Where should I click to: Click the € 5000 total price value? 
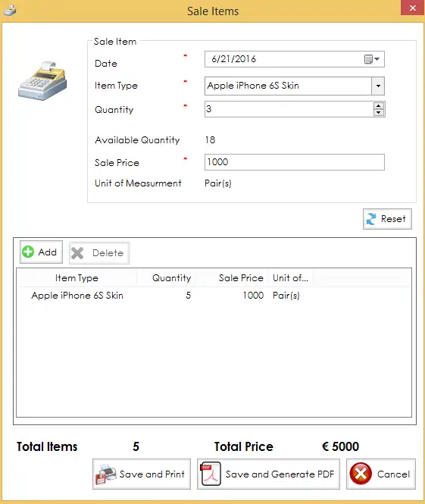pyautogui.click(x=340, y=446)
